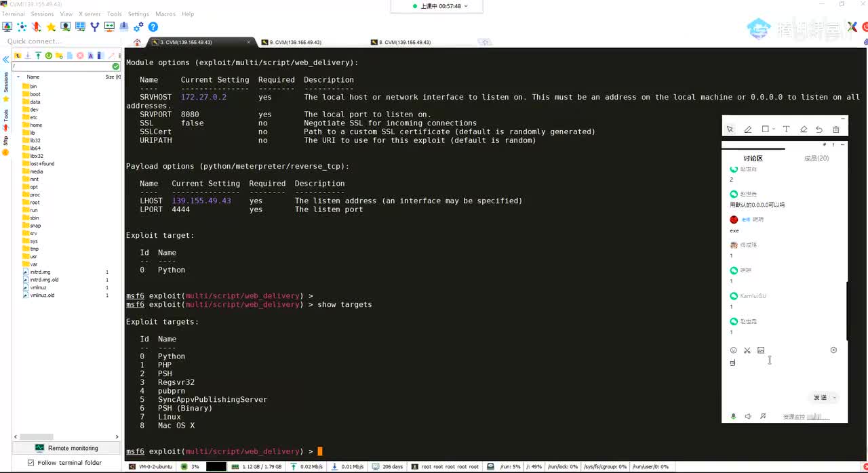Open the Sessions menu
Image resolution: width=868 pixels, height=473 pixels.
42,14
